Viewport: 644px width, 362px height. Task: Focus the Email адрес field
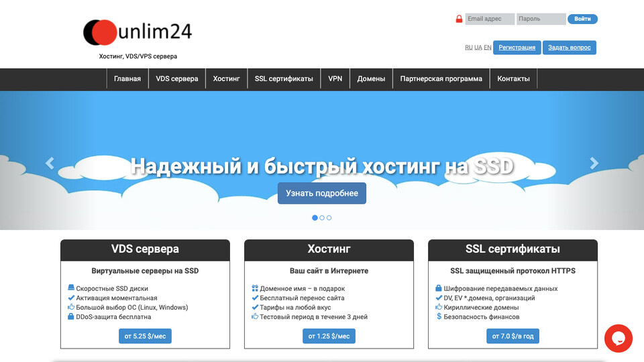click(x=490, y=19)
